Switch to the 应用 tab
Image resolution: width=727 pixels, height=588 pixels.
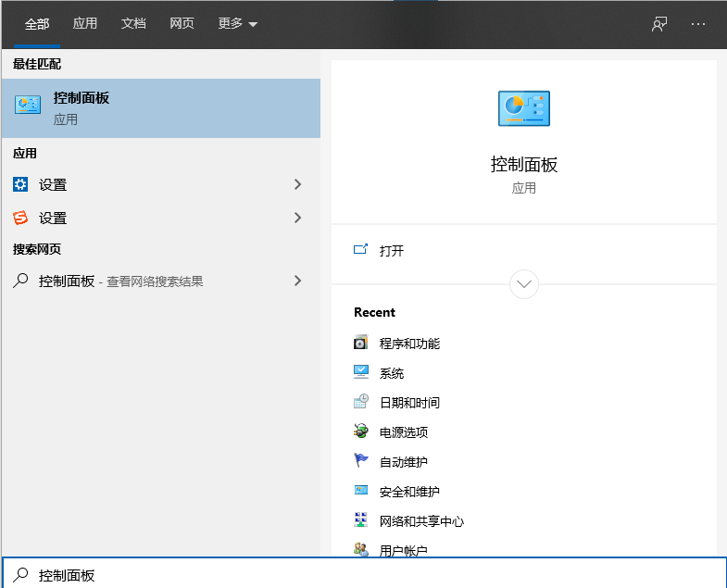click(x=85, y=24)
